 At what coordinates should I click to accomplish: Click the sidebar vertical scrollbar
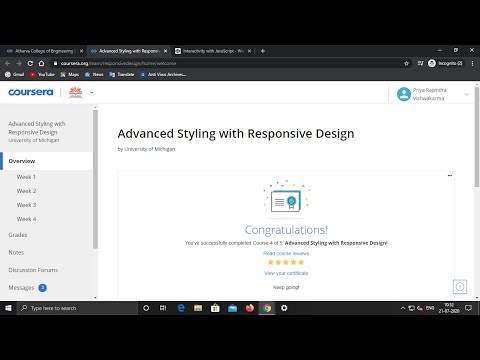(95, 179)
